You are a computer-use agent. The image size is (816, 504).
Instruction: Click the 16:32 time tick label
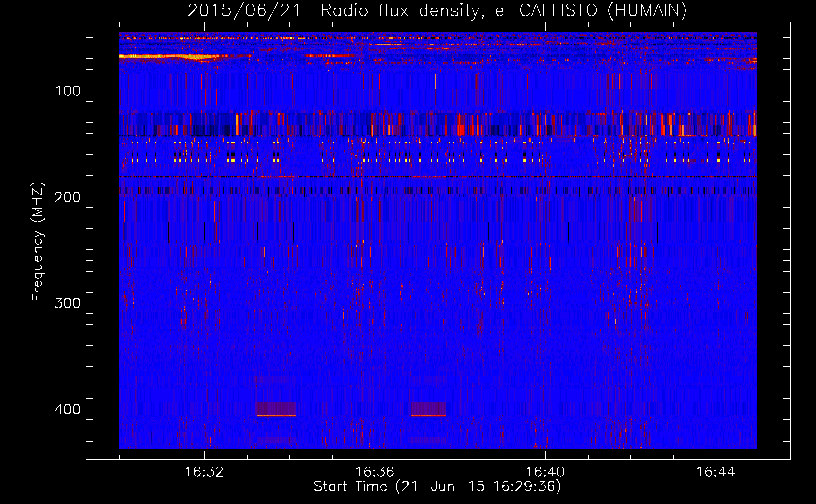click(204, 472)
